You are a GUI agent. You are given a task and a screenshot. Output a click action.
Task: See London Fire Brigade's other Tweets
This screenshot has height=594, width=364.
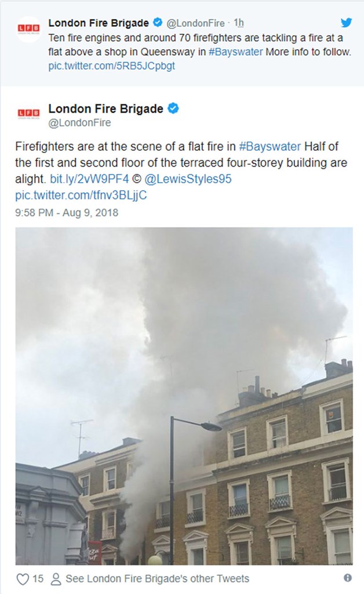[x=158, y=579]
